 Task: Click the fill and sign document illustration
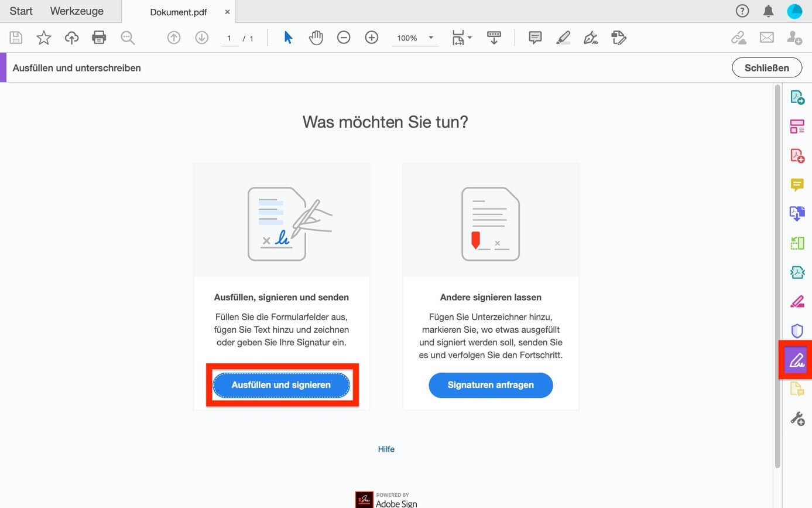(290, 224)
